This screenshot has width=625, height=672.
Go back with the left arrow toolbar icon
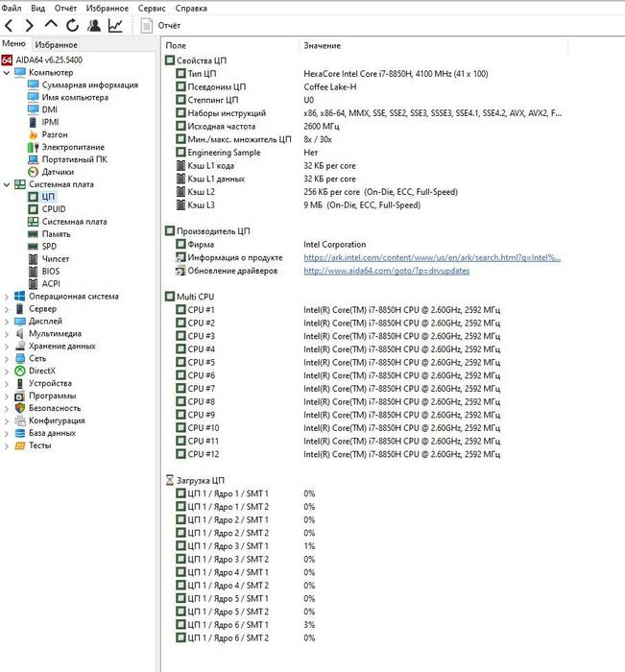(9, 26)
